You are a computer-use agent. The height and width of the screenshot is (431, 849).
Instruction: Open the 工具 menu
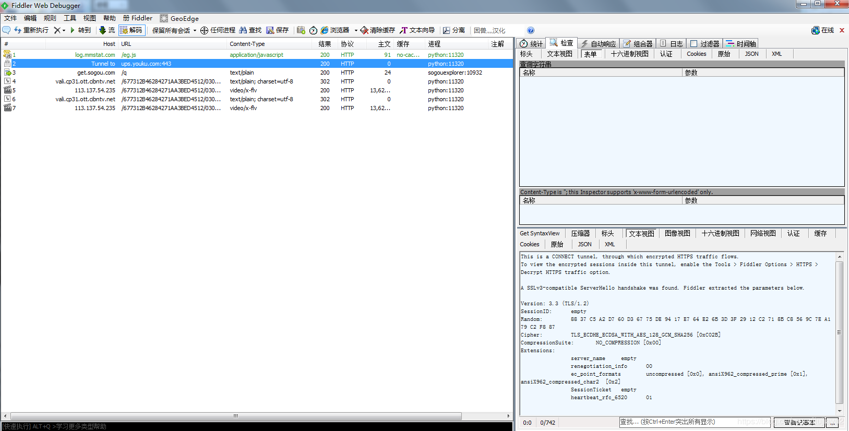(x=70, y=18)
